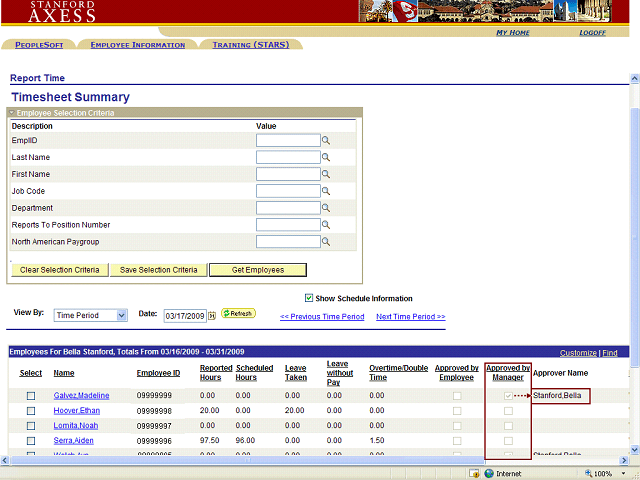Click the First Name lookup magnifier
This screenshot has height=480, width=640.
(x=326, y=175)
